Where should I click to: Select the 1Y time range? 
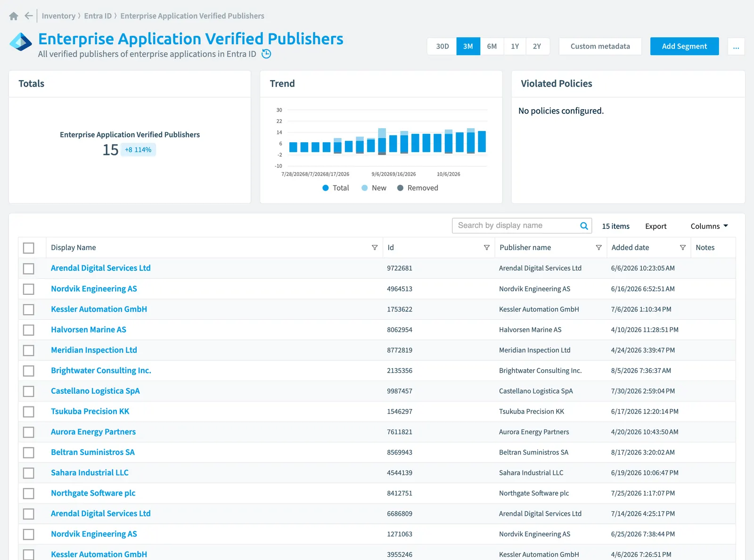point(515,46)
